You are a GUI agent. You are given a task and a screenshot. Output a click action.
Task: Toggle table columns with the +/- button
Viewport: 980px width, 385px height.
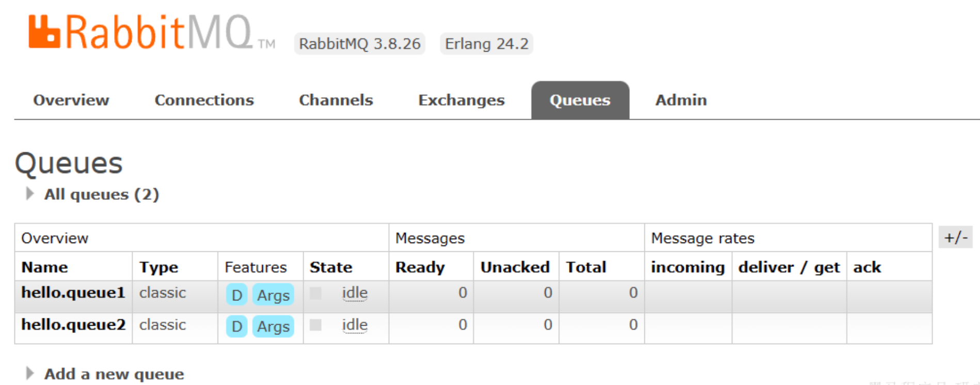tap(956, 237)
